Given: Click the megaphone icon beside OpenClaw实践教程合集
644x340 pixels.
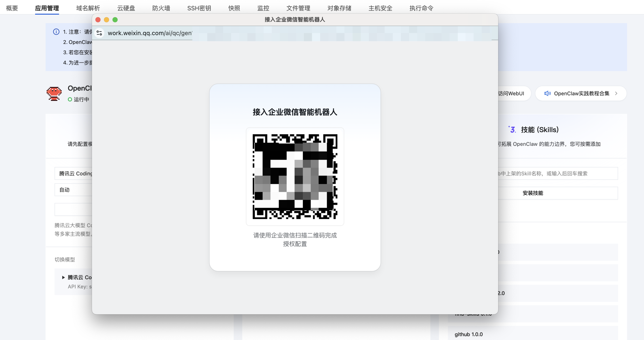Looking at the screenshot, I should tap(547, 93).
